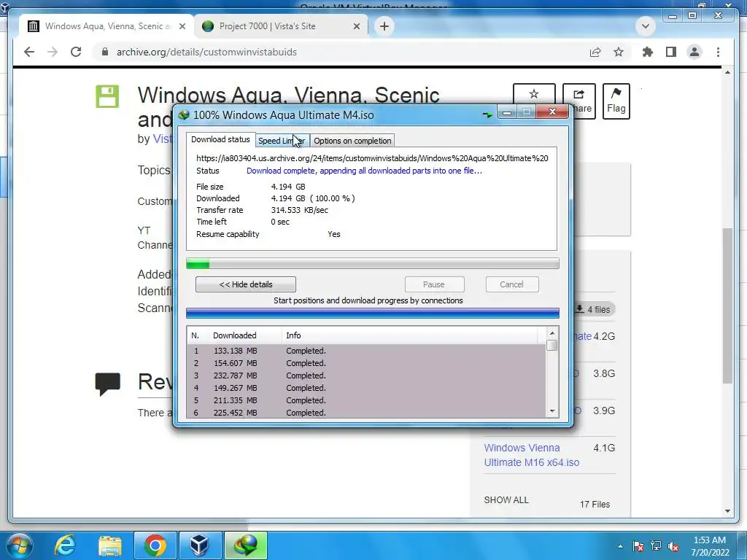Show hidden tray icons arrow
747x560 pixels.
point(620,546)
